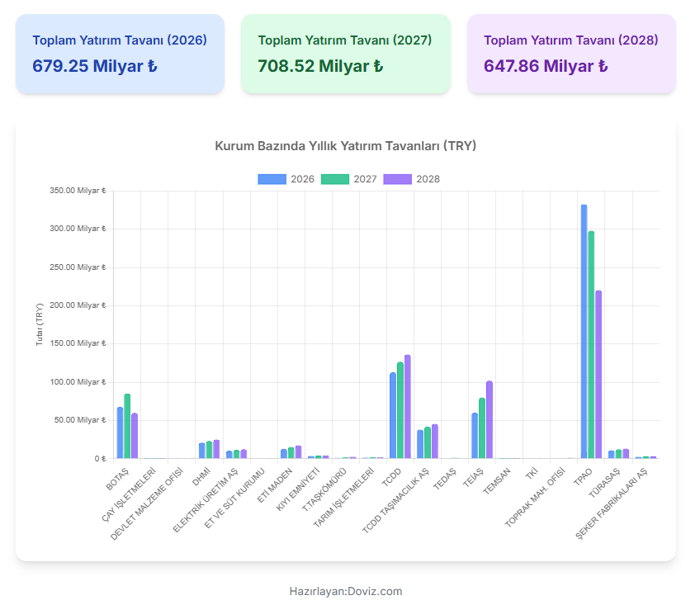Viewport: 700px width, 605px height.
Task: Toggle the 2026 series legend label
Action: (302, 179)
